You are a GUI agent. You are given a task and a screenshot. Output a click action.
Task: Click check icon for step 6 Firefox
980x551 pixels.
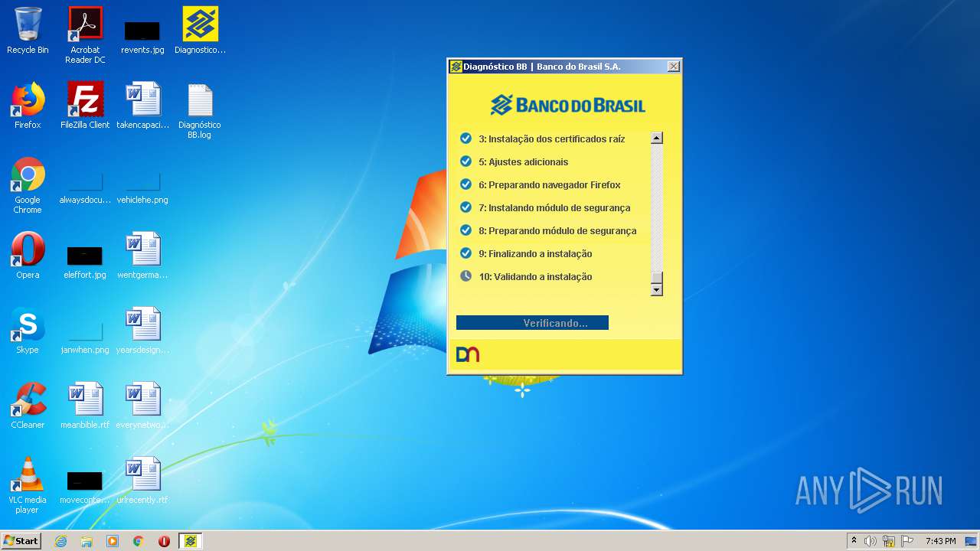click(x=465, y=184)
